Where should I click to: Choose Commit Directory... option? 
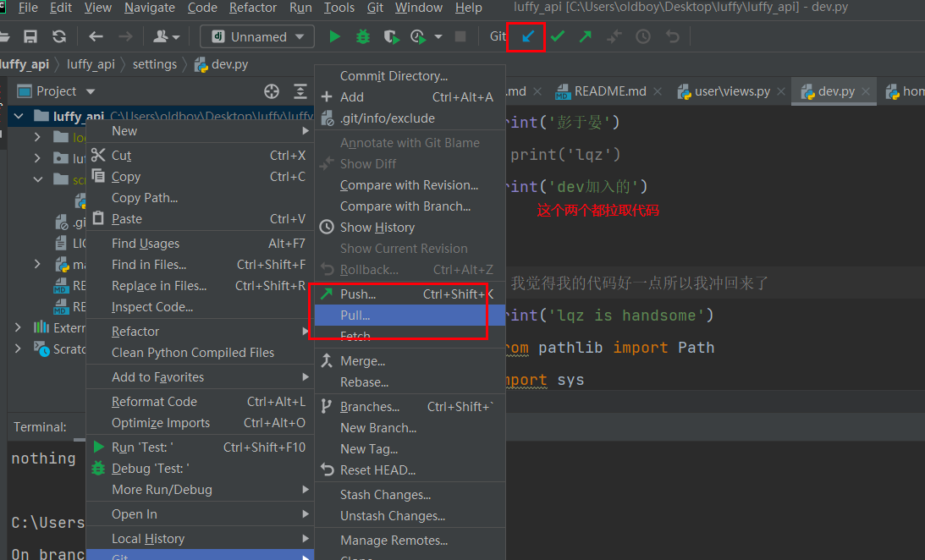[x=410, y=76]
